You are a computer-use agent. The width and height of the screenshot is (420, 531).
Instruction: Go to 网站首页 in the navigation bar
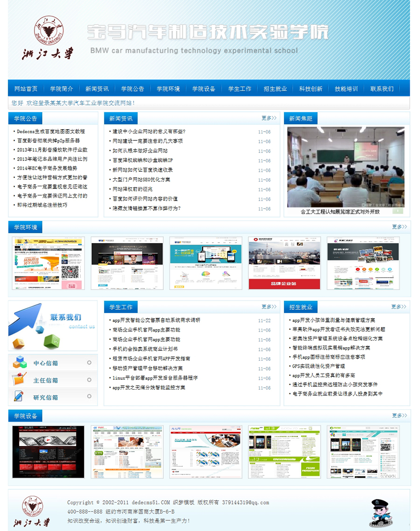tap(26, 89)
